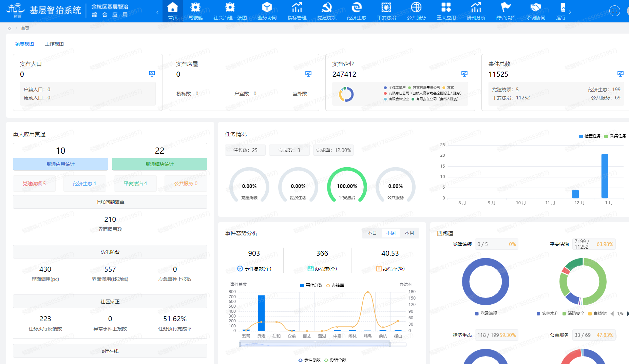Click 经济生态 1 tag
The image size is (629, 364).
[85, 184]
